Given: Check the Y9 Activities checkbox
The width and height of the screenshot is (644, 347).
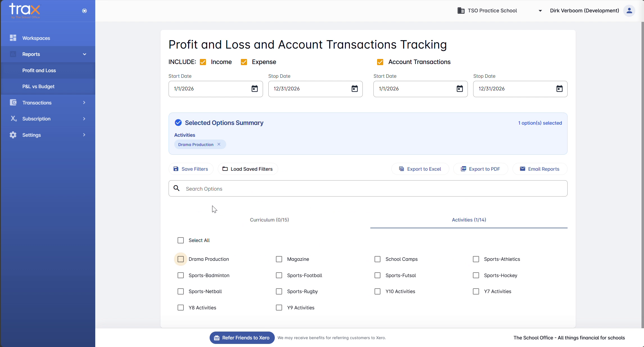Looking at the screenshot, I should coord(279,308).
